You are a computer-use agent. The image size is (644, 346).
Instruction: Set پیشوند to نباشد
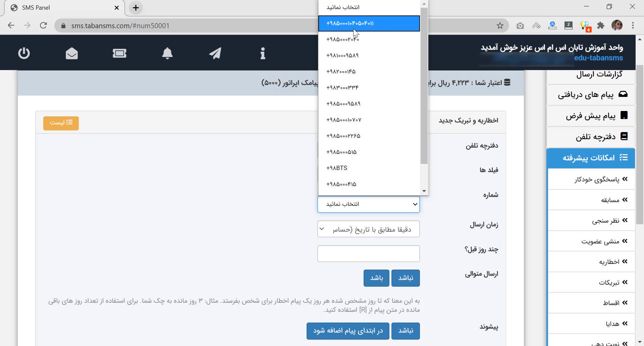coord(406,331)
